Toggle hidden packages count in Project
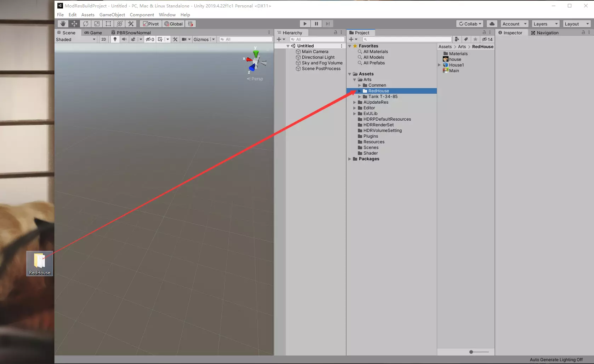This screenshot has width=594, height=364. click(487, 39)
